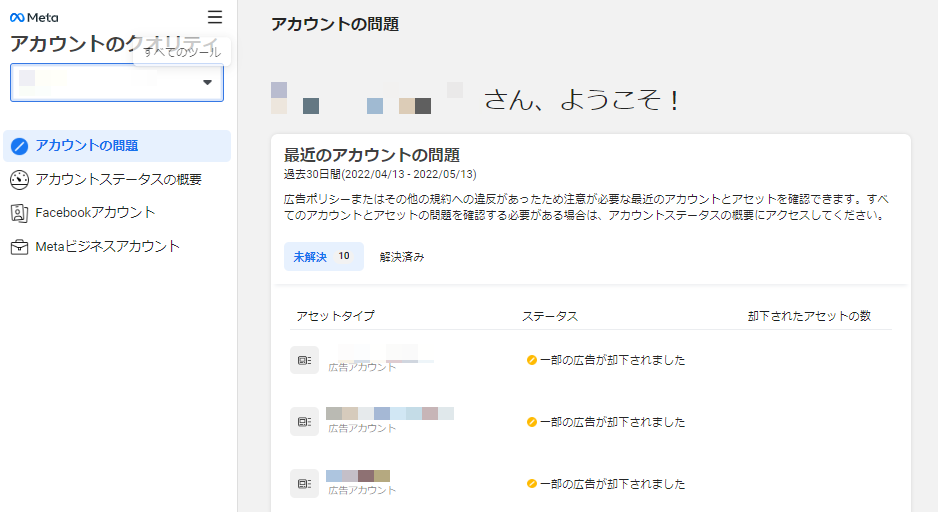Open アカウントステータスの概要 in sidebar
The image size is (938, 512).
click(x=118, y=180)
